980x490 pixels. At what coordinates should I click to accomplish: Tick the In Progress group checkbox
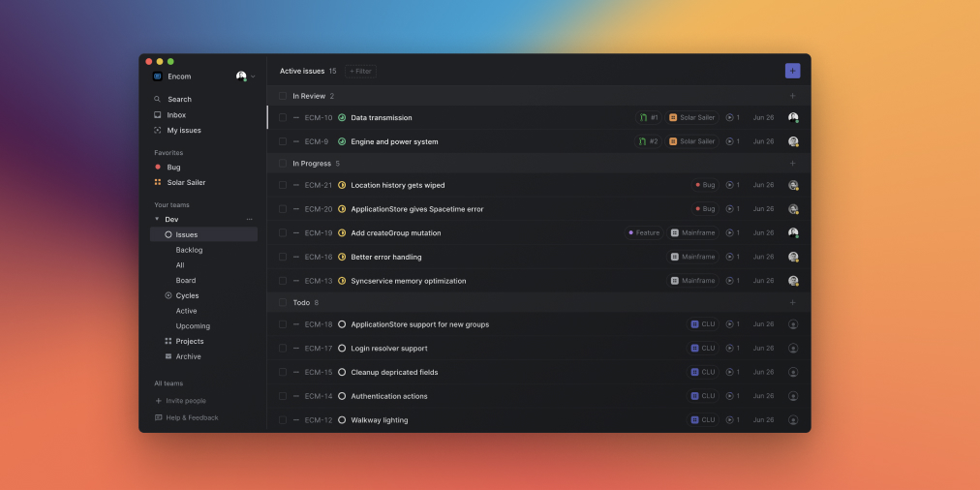pos(283,164)
